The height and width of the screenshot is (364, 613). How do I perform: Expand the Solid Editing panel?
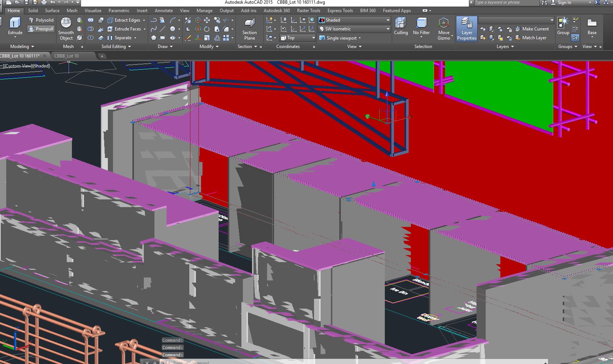point(116,47)
